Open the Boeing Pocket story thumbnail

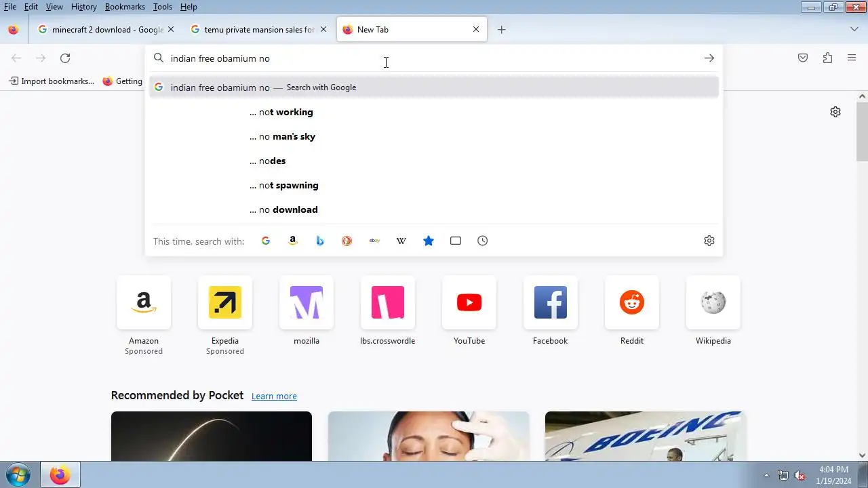[x=646, y=436]
